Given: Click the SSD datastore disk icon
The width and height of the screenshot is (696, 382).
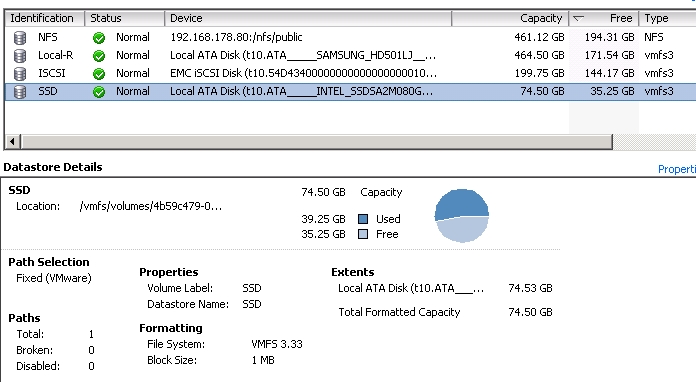Looking at the screenshot, I should click(x=20, y=91).
